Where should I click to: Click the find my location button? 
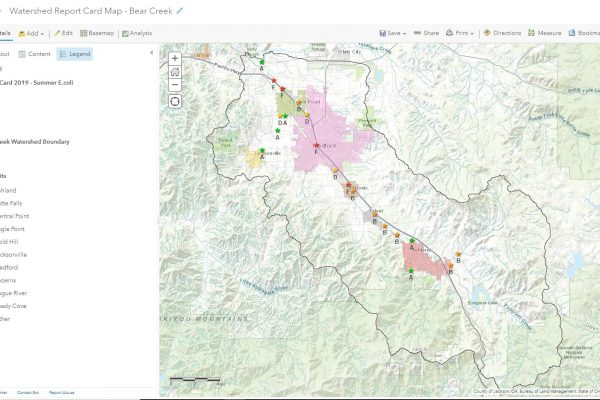(x=175, y=102)
